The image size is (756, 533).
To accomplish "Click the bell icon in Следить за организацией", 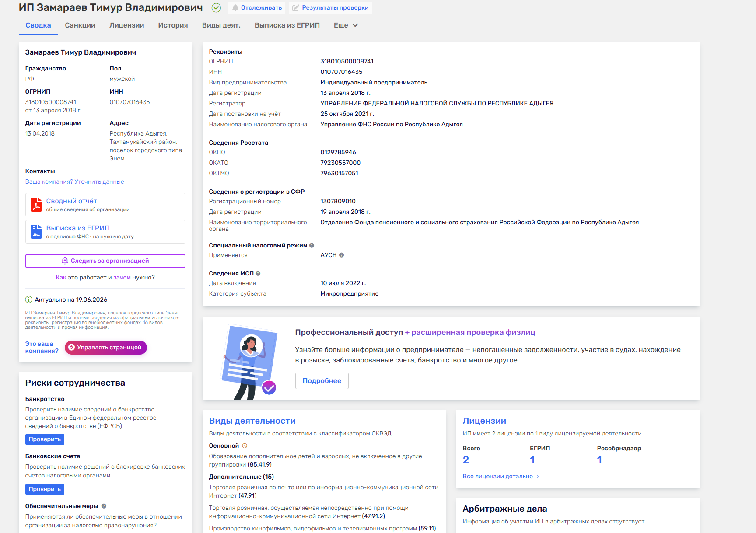I will (x=65, y=261).
